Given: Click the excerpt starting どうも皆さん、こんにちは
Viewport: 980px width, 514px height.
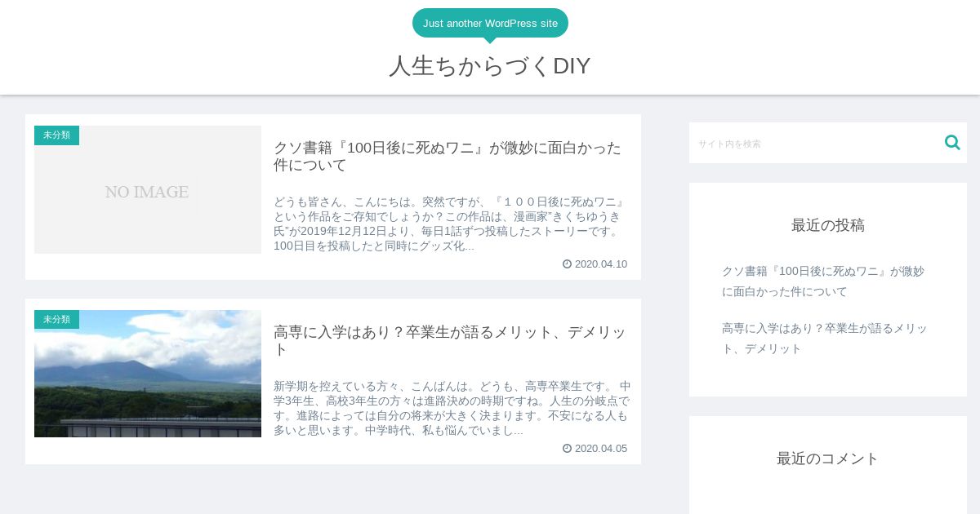Looking at the screenshot, I should click(450, 224).
